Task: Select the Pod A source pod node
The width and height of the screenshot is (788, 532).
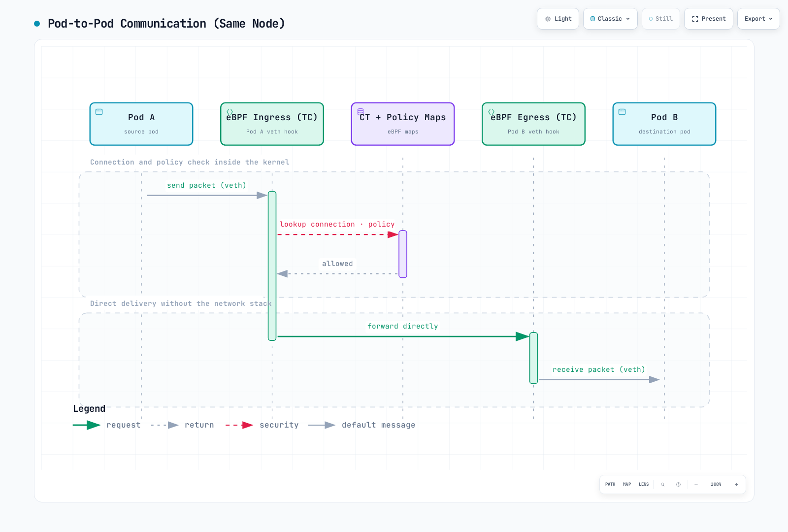Action: (141, 124)
